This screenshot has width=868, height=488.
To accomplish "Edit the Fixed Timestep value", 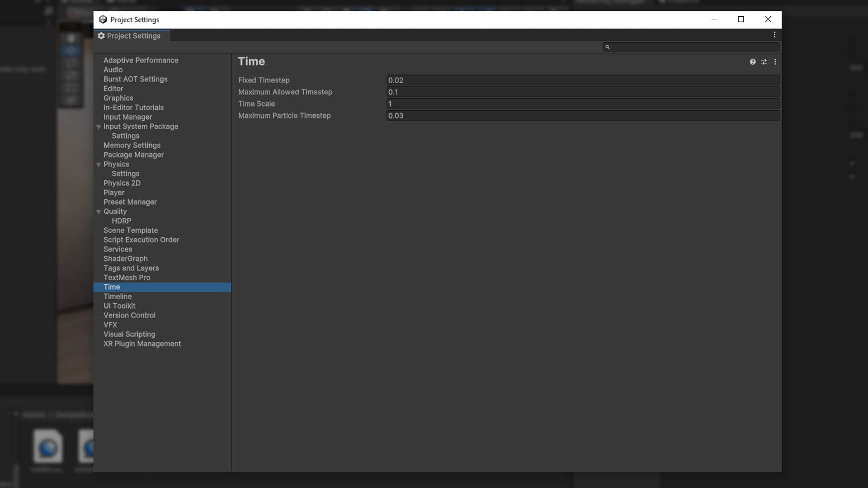I will (583, 80).
